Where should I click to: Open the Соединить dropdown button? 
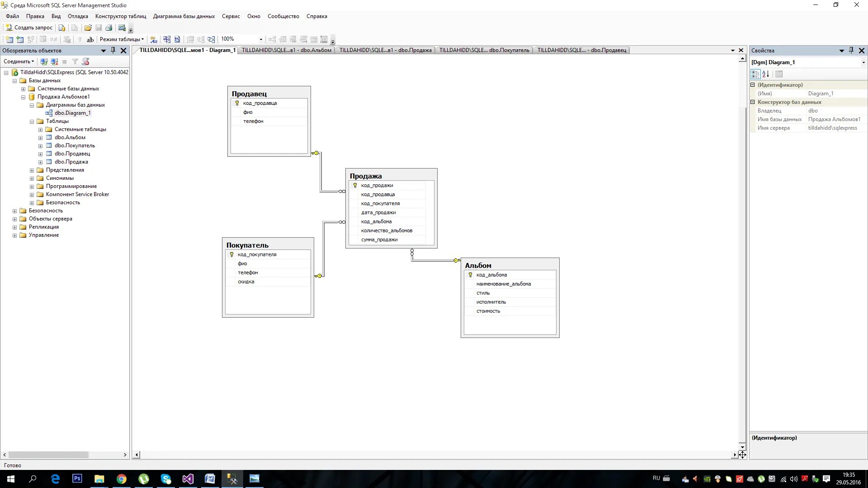[19, 61]
